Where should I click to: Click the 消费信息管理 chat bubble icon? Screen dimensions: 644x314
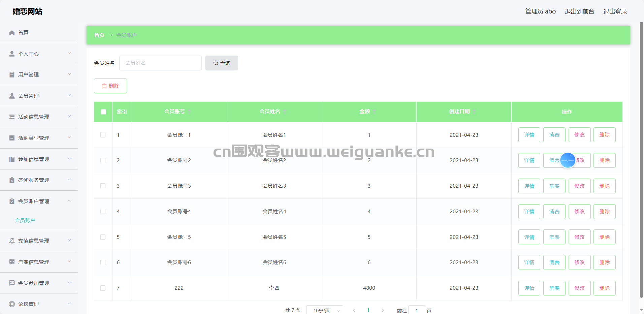(12, 262)
